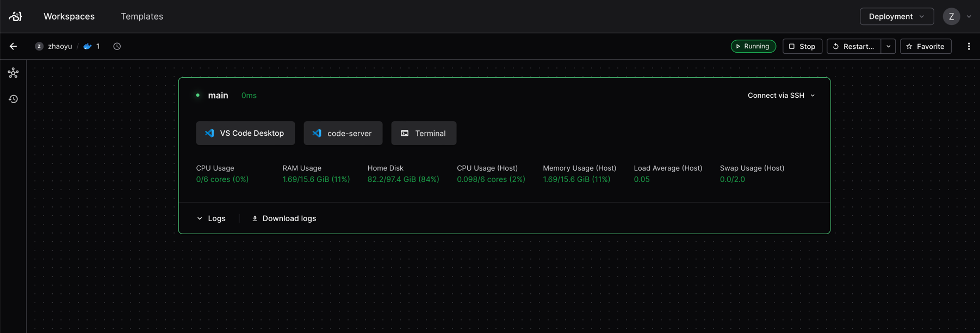
Task: Download logs for main agent
Action: (284, 218)
